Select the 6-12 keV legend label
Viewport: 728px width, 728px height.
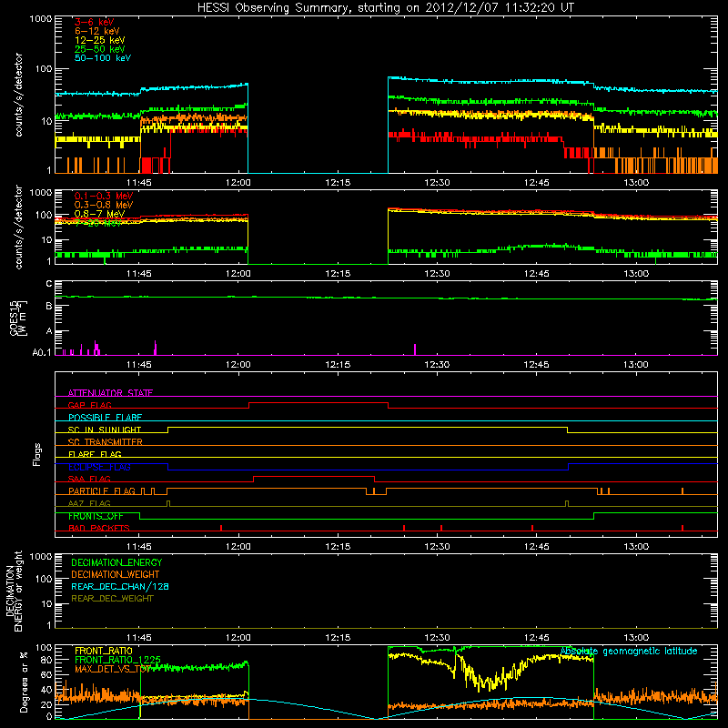pos(97,31)
